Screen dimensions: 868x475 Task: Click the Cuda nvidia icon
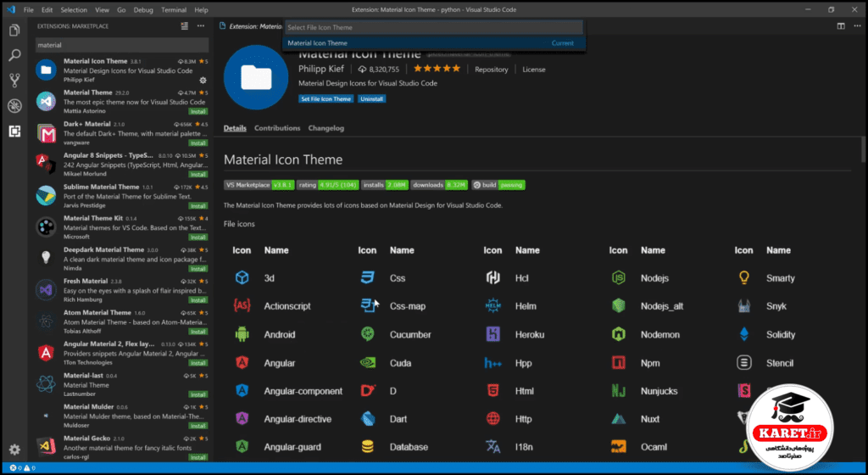(x=368, y=363)
